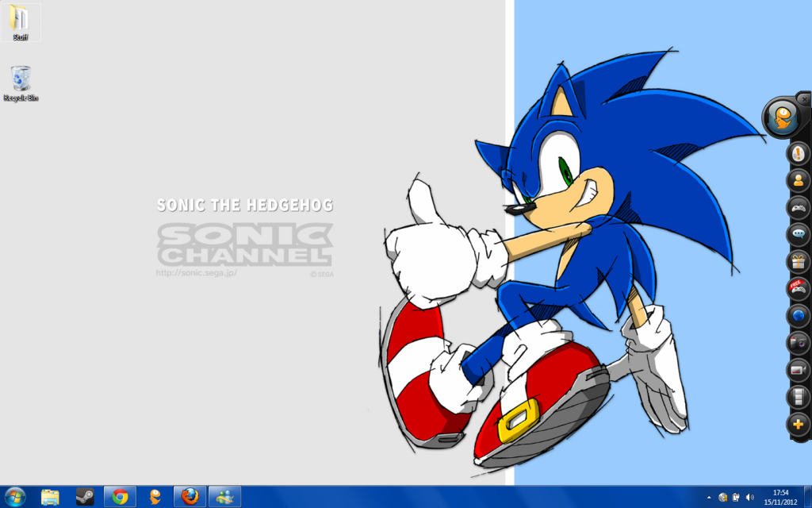Open the free games icon

pyautogui.click(x=798, y=289)
